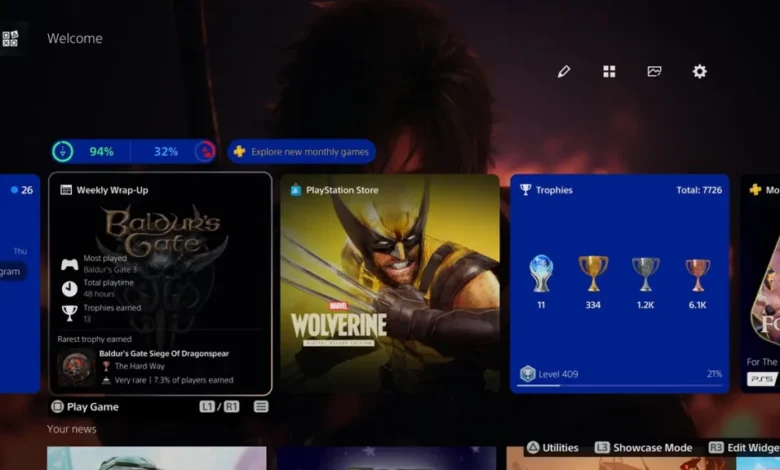The width and height of the screenshot is (780, 470).
Task: Click the trophy icon beside Trophies earned
Action: click(x=70, y=313)
